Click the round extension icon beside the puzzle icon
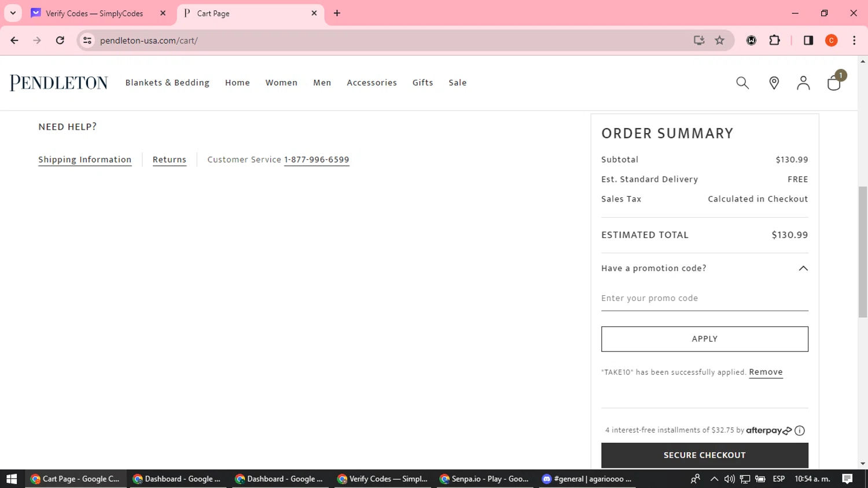The width and height of the screenshot is (868, 488). pyautogui.click(x=751, y=41)
